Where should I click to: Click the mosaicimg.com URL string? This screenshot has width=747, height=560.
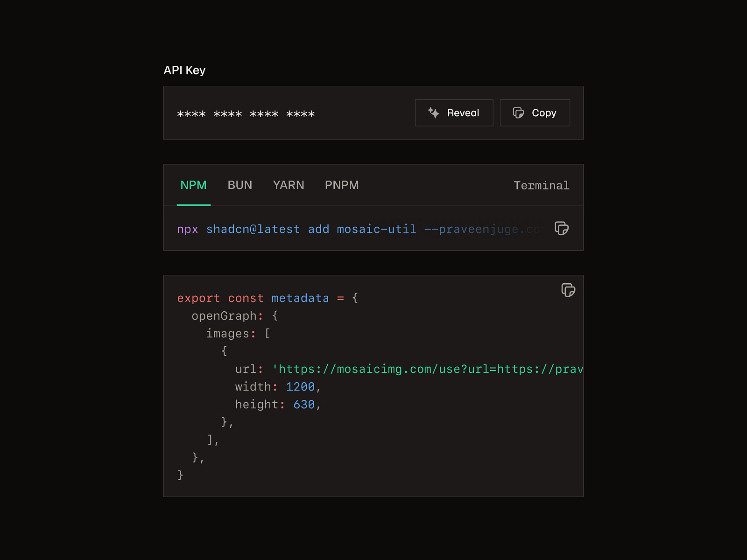[x=428, y=369]
